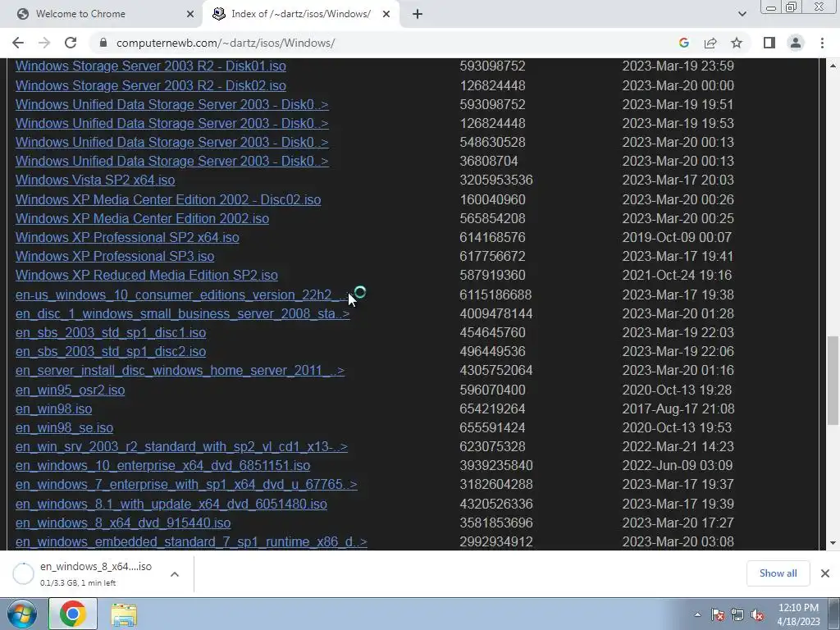Download en_sbs_2003_std_sp1_disc1.iso
The height and width of the screenshot is (630, 840).
(x=111, y=333)
